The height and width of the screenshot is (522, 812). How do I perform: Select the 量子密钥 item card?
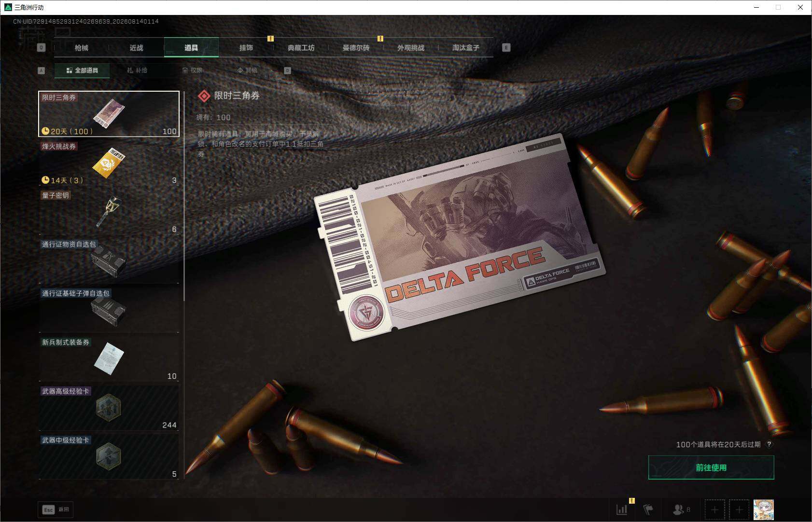pyautogui.click(x=109, y=212)
